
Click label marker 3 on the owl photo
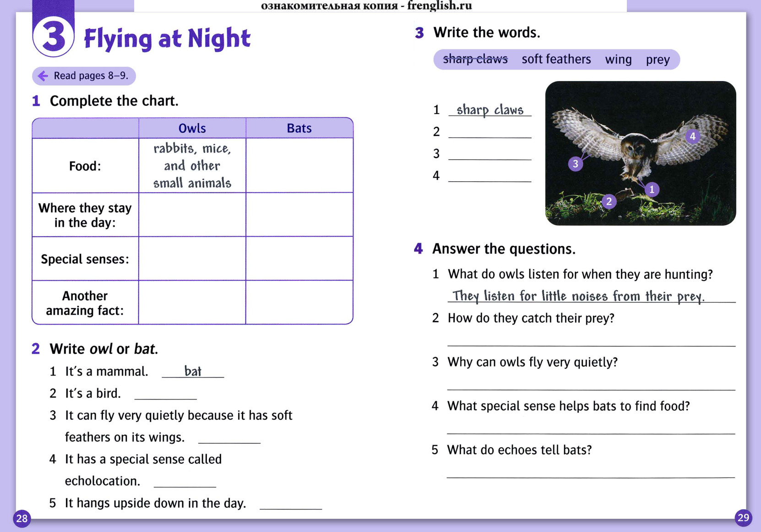click(x=575, y=164)
